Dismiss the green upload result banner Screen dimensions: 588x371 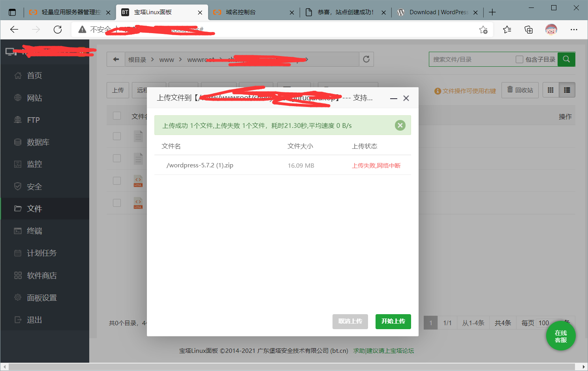click(x=400, y=125)
